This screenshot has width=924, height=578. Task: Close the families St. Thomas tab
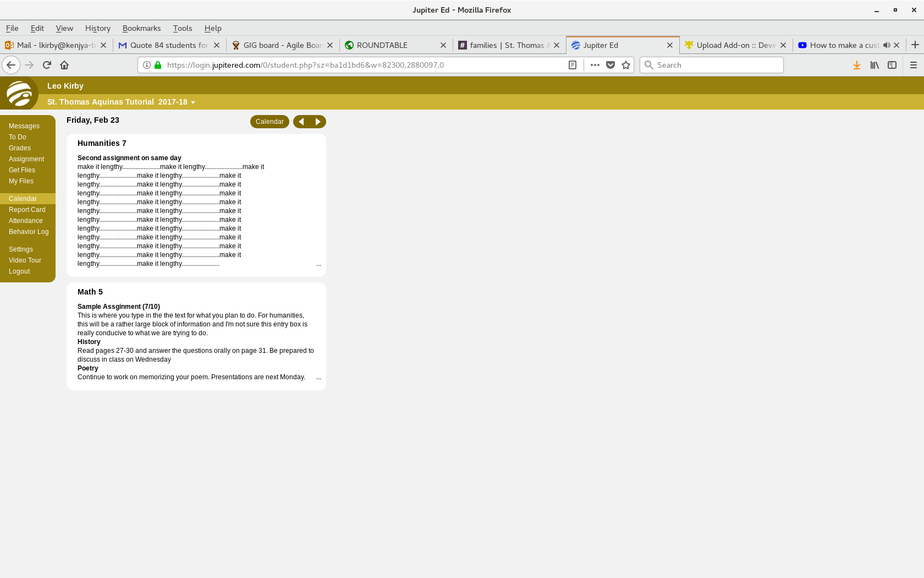click(x=557, y=45)
